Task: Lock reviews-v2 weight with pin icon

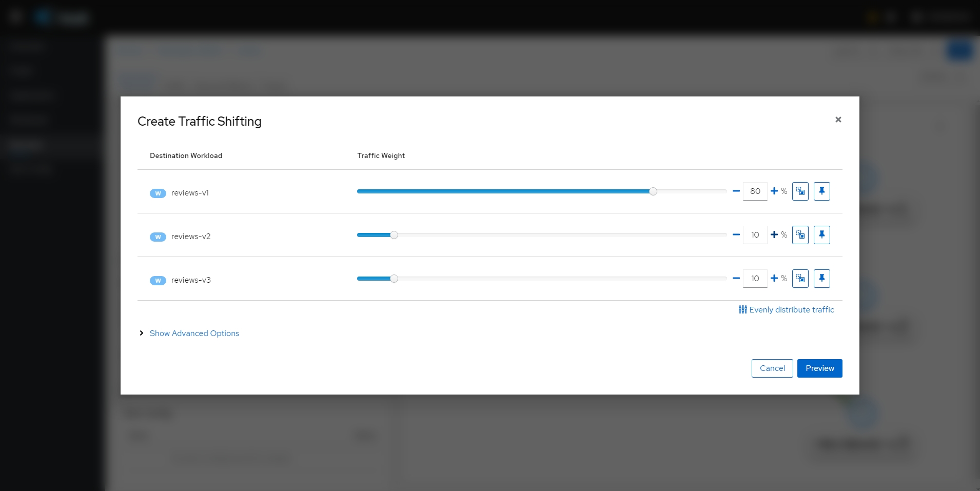Action: [x=821, y=235]
